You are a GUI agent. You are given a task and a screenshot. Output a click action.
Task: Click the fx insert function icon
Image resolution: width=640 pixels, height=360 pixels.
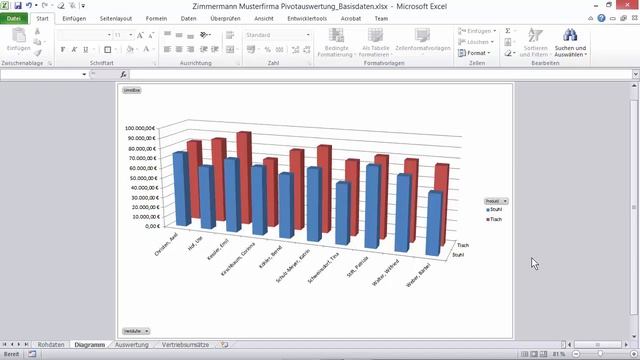[x=123, y=74]
